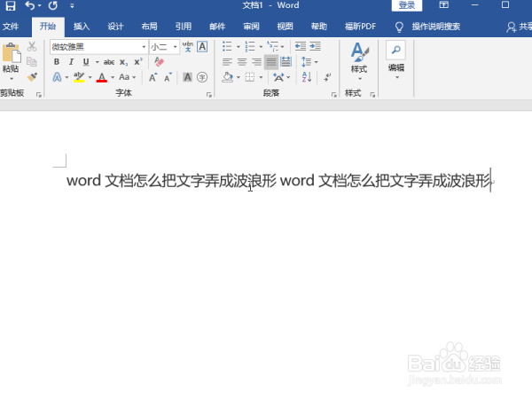Viewport: 532px width, 399px height.
Task: Toggle Italic formatting
Action: pos(71,62)
